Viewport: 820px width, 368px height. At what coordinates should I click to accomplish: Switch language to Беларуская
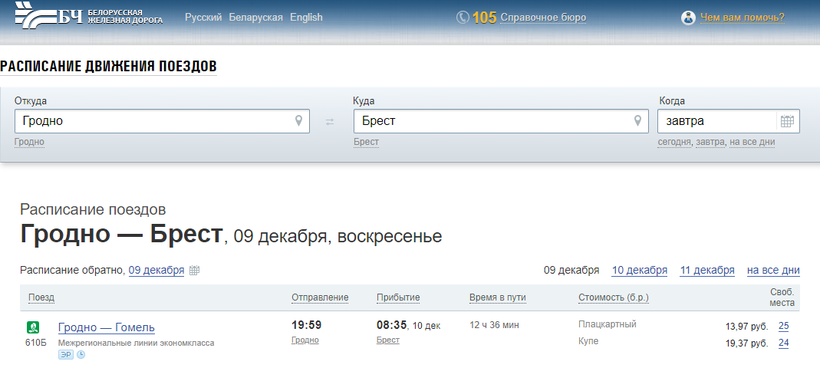256,17
